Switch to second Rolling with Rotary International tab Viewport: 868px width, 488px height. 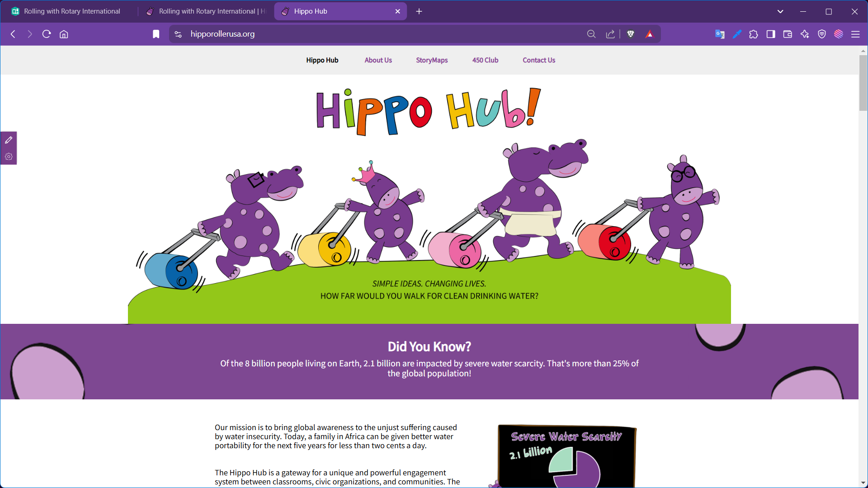pyautogui.click(x=206, y=11)
